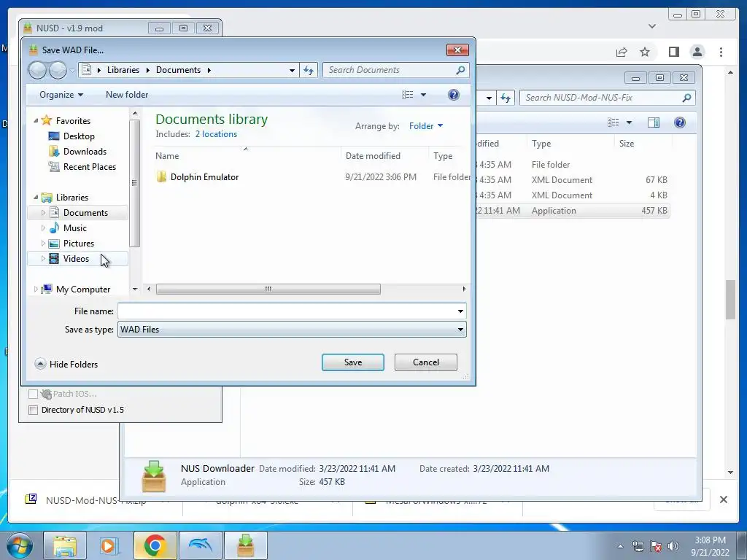The image size is (747, 560).
Task: Open the address bar previous locations dropdown
Action: pos(292,71)
